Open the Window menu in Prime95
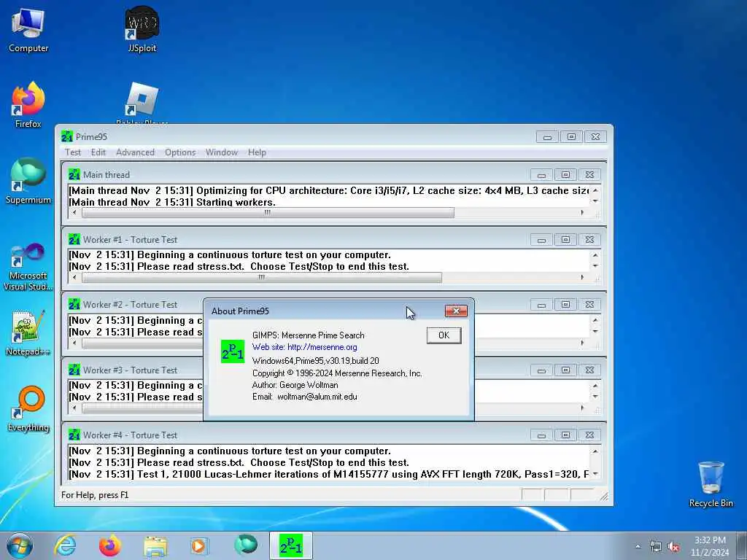Viewport: 747px width, 560px height. [x=222, y=152]
